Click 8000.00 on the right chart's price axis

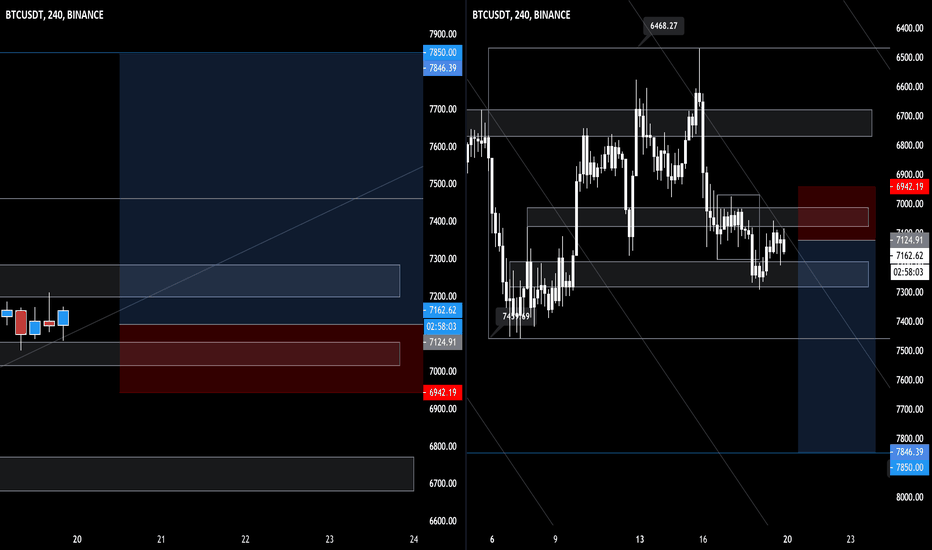(x=909, y=497)
